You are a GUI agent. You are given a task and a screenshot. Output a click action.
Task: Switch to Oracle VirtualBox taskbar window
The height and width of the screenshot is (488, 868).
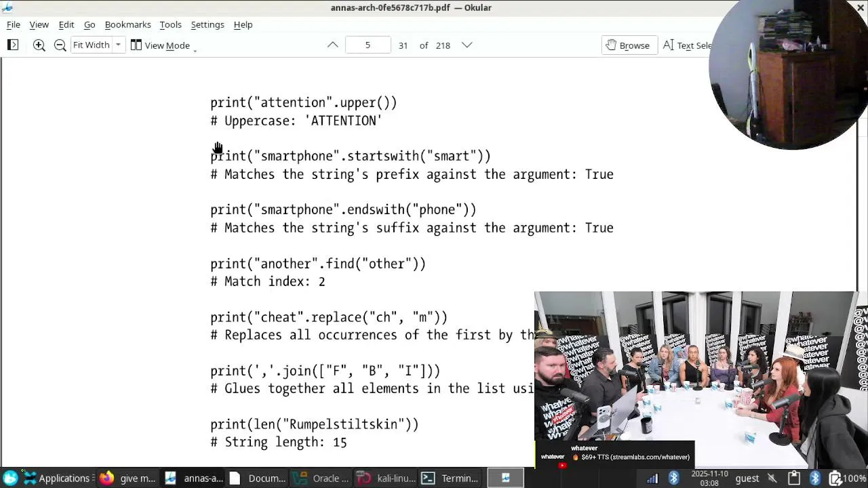click(x=321, y=478)
